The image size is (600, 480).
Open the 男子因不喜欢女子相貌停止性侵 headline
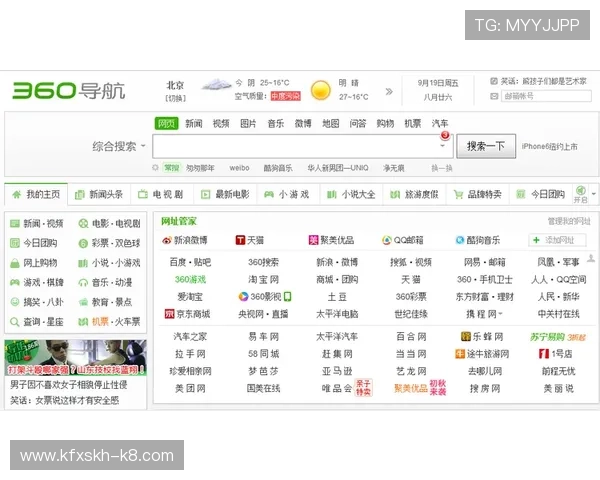[69, 385]
